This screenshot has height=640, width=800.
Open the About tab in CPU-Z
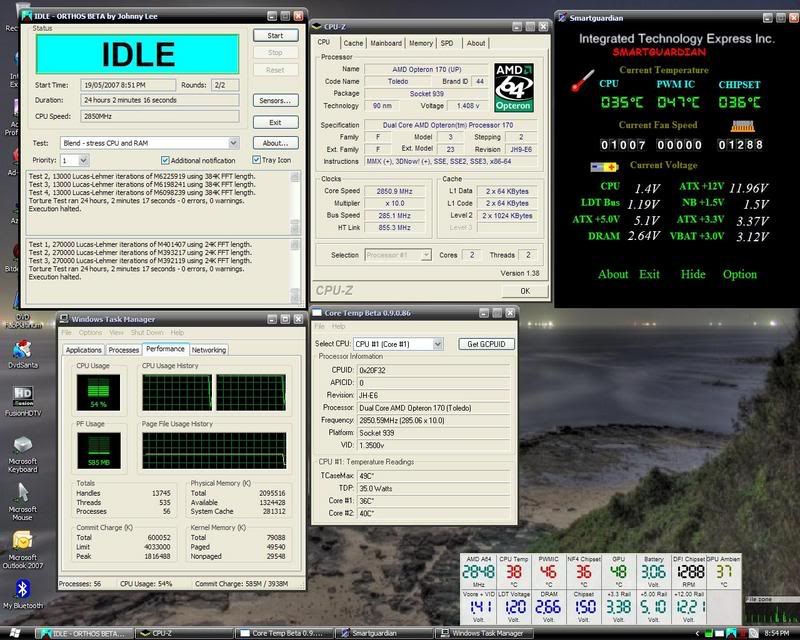pyautogui.click(x=476, y=43)
